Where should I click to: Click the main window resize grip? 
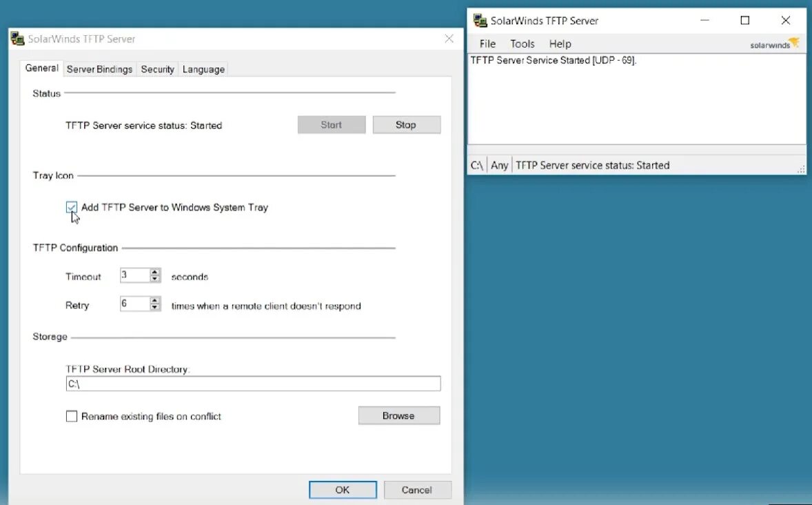pyautogui.click(x=801, y=169)
